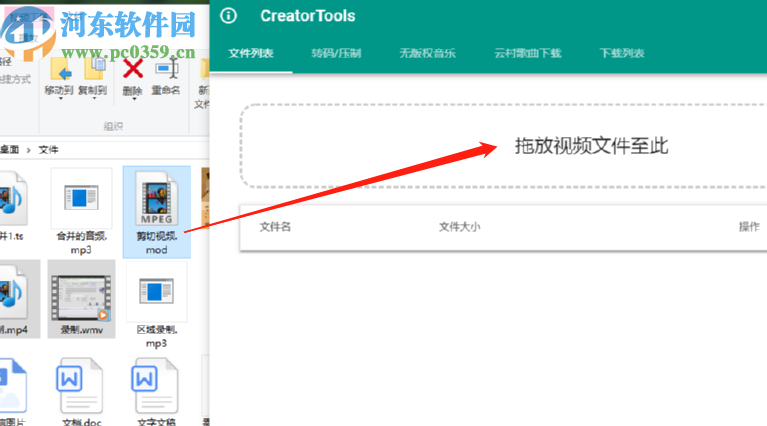Viewport: 767px width, 426px height.
Task: Click 重命名 in Explorer ribbon
Action: tap(165, 76)
